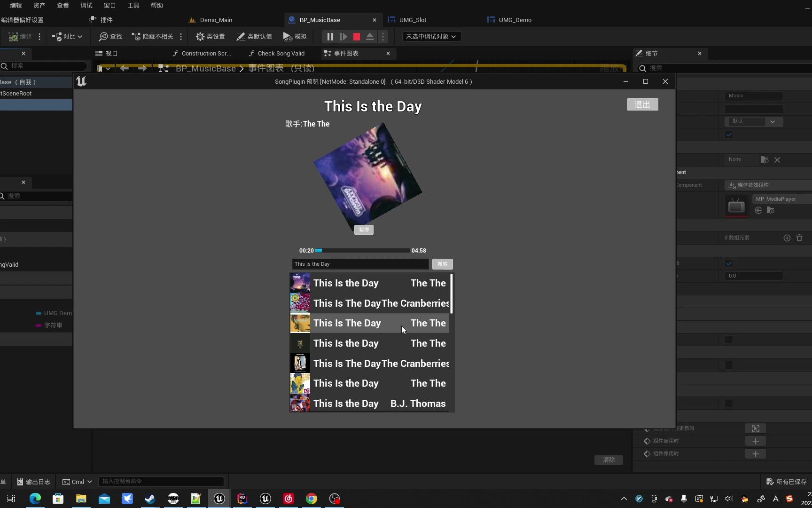Open the 资产 menu
Image resolution: width=812 pixels, height=508 pixels.
click(x=39, y=6)
